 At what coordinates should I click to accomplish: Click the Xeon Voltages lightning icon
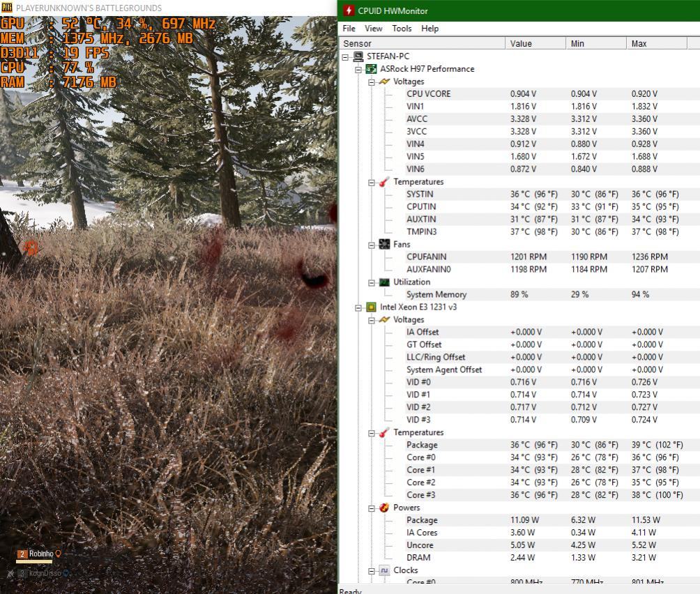384,319
